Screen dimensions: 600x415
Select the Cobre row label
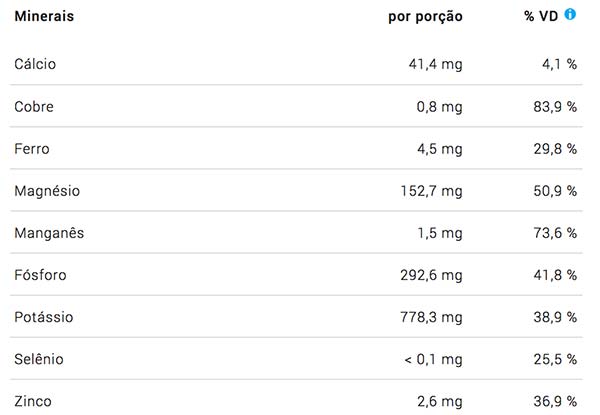click(34, 107)
